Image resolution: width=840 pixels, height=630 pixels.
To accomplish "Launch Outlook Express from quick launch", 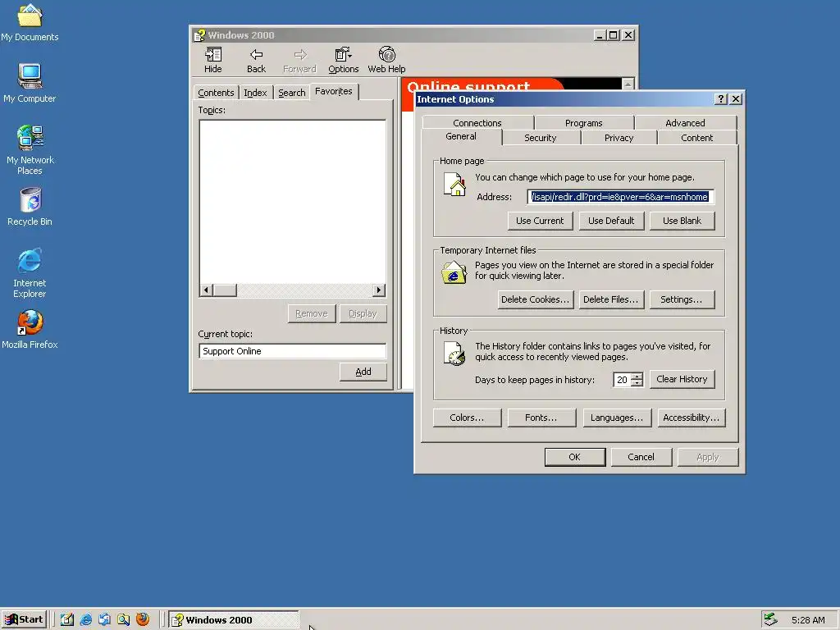I will coord(104,619).
